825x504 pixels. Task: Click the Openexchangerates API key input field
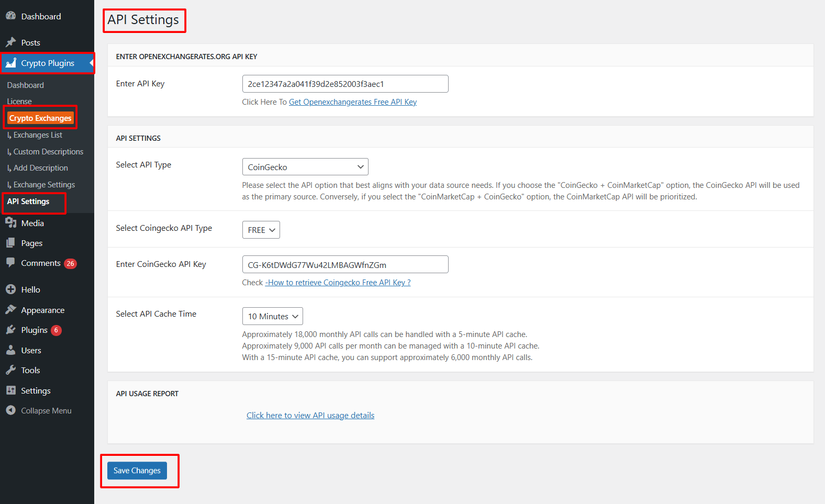345,84
